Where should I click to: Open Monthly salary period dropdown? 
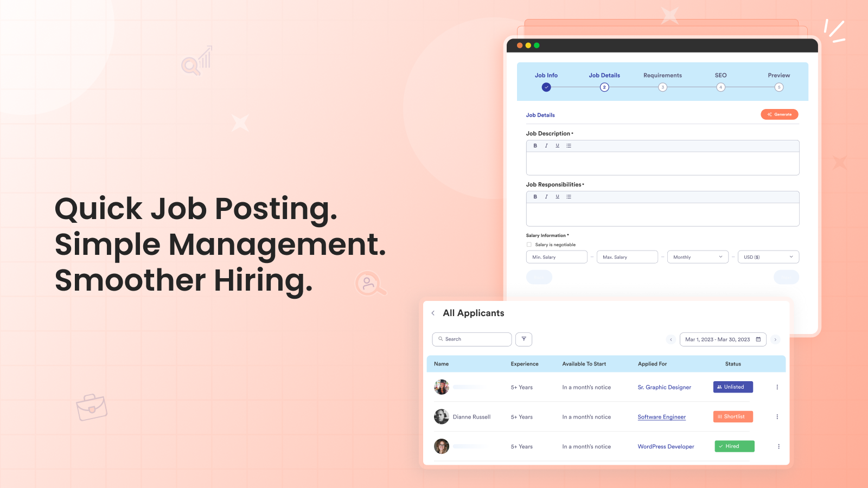pyautogui.click(x=698, y=257)
